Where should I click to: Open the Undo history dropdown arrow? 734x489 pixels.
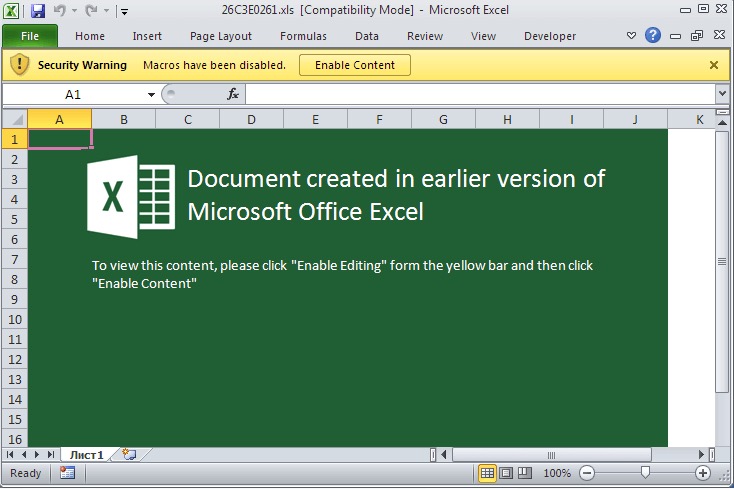point(74,11)
